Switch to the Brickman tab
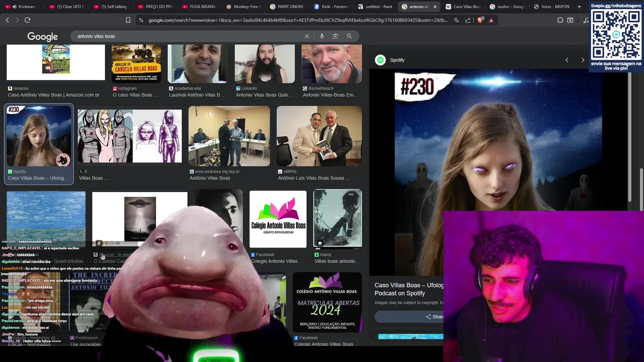This screenshot has height=362, width=644. coord(23,7)
